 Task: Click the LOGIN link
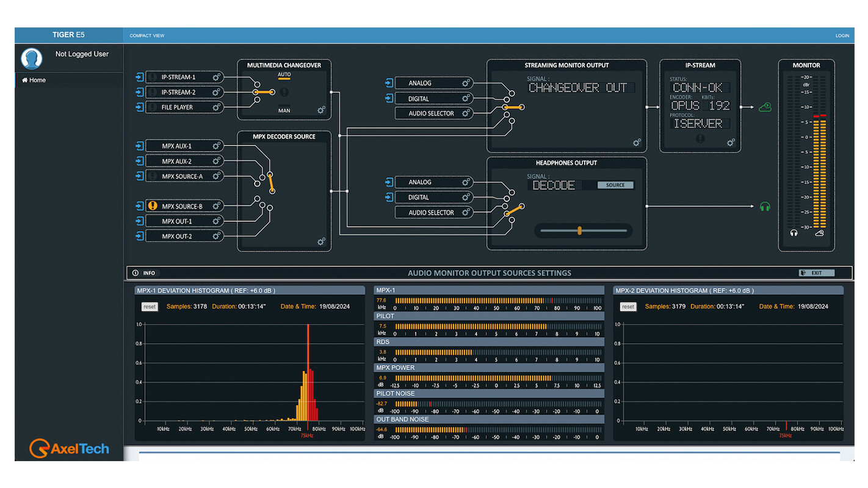tap(842, 35)
